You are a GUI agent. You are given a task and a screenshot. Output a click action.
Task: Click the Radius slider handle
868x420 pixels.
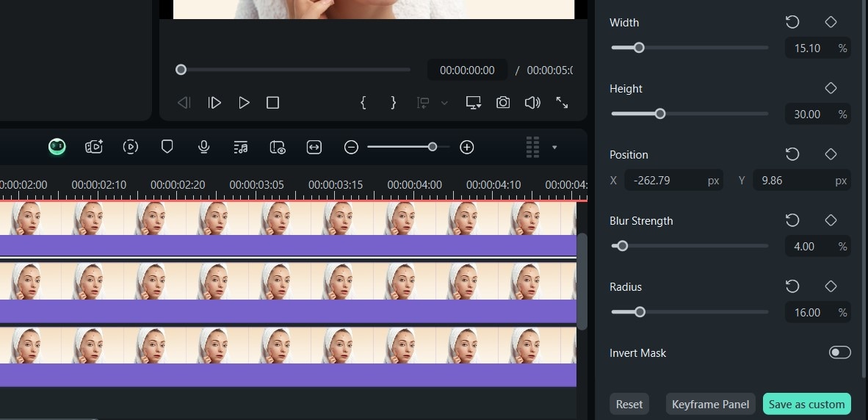pyautogui.click(x=640, y=312)
